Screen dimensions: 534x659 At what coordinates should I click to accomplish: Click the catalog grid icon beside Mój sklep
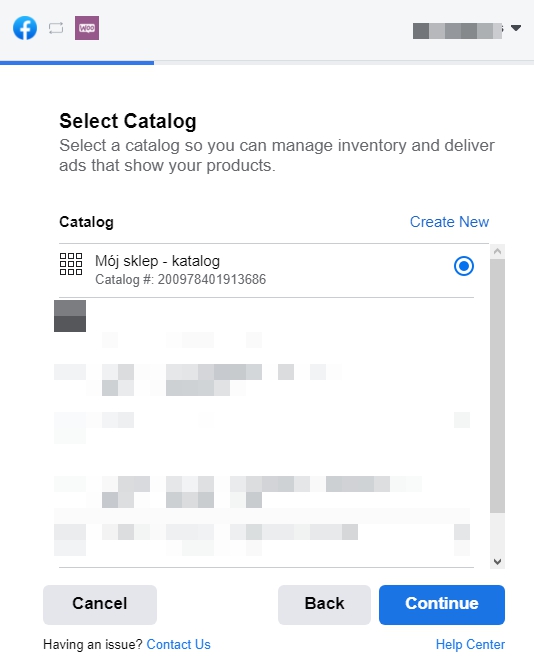(71, 264)
